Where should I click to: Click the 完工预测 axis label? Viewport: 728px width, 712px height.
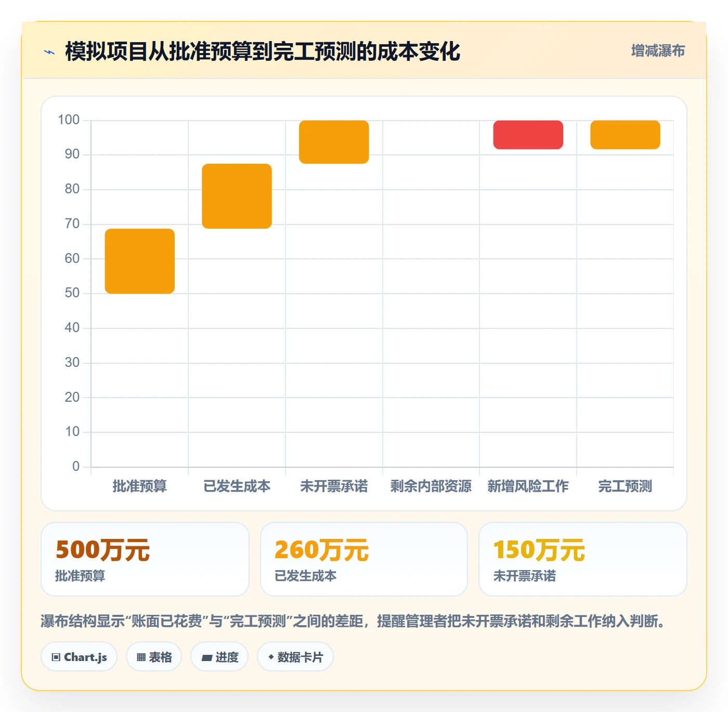(x=625, y=486)
